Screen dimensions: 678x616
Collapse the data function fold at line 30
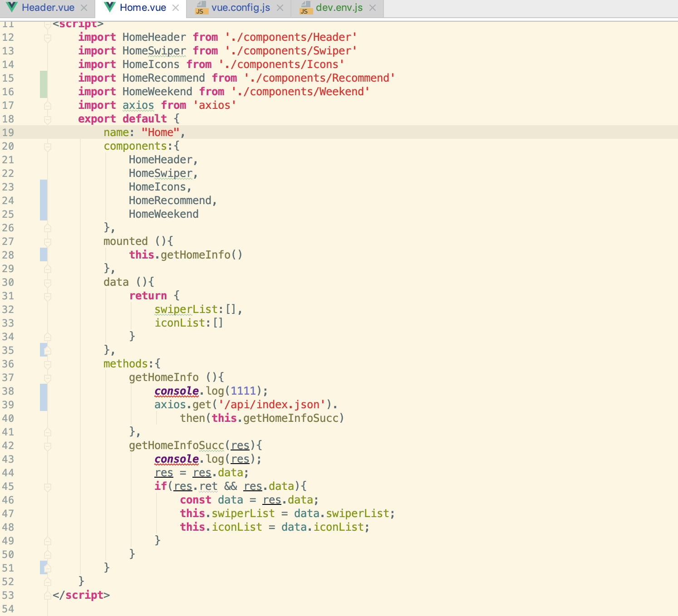(x=48, y=283)
